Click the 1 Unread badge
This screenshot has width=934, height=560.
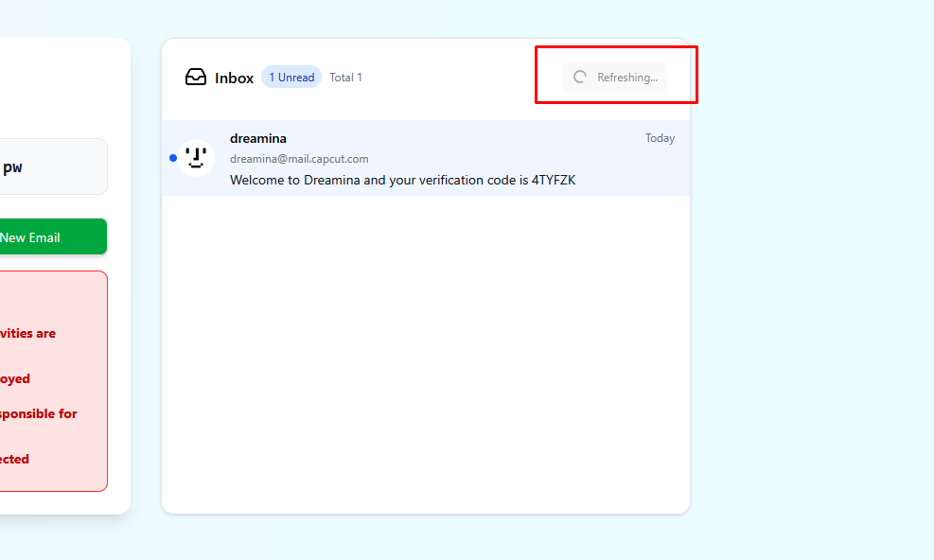(x=291, y=77)
